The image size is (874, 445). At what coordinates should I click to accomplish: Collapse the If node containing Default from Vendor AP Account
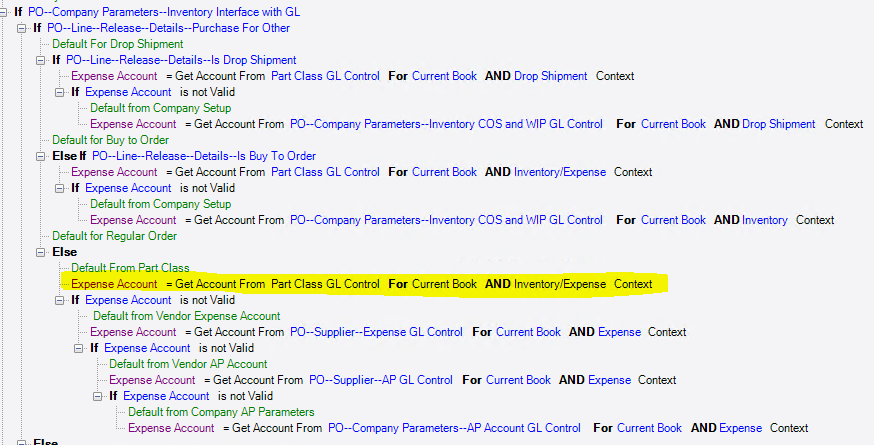coord(78,349)
